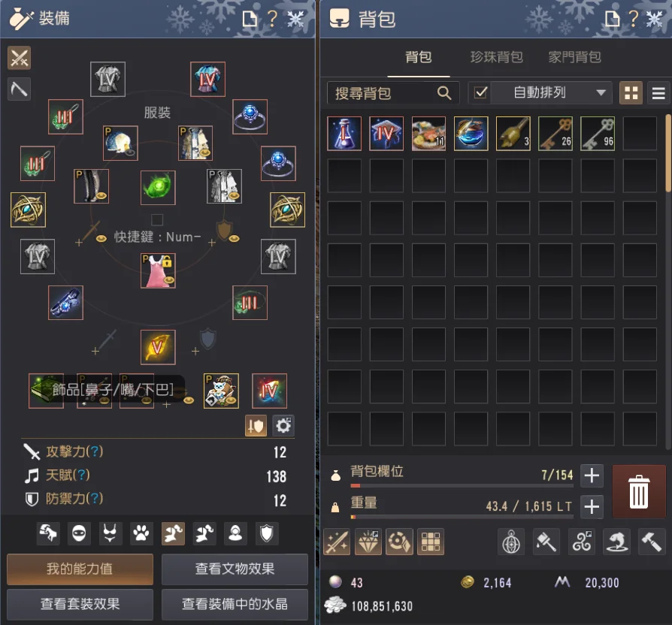This screenshot has width=672, height=625.
Task: Switch to the 珍珠背包 tab
Action: tap(496, 57)
